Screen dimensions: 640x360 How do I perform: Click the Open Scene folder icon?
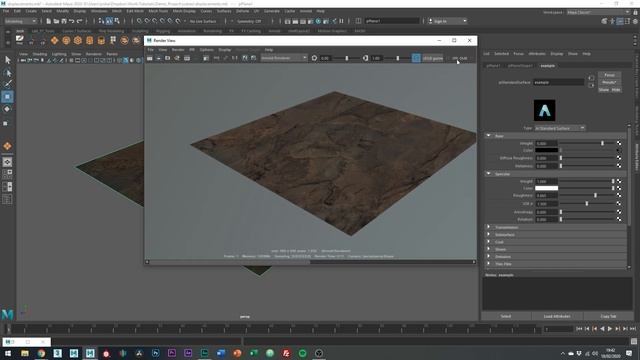pyautogui.click(x=56, y=21)
